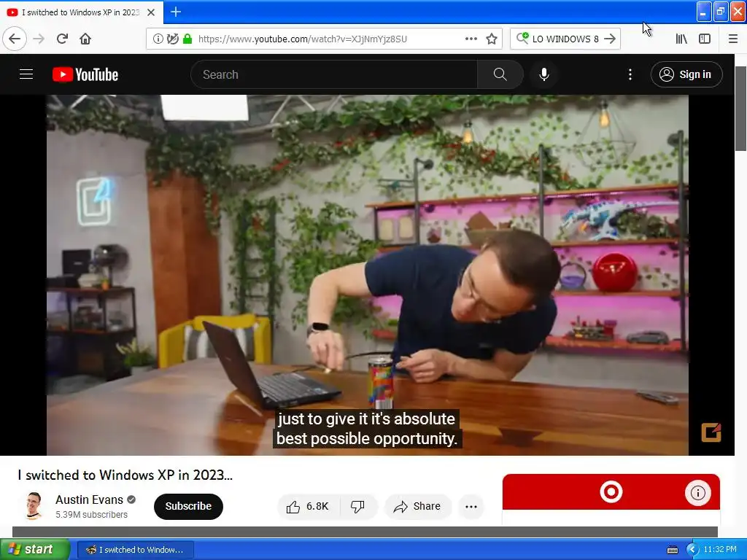747x560 pixels.
Task: Start voice search with the microphone icon
Action: point(544,74)
